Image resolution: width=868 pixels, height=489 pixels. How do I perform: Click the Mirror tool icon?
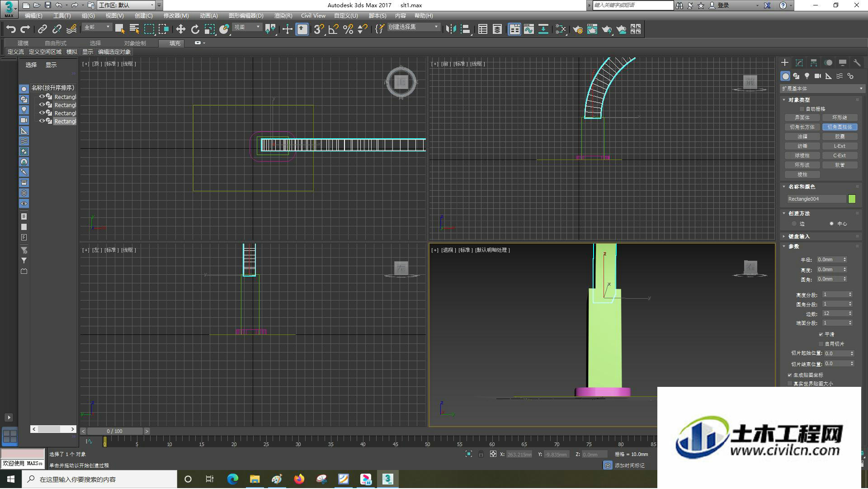click(450, 29)
